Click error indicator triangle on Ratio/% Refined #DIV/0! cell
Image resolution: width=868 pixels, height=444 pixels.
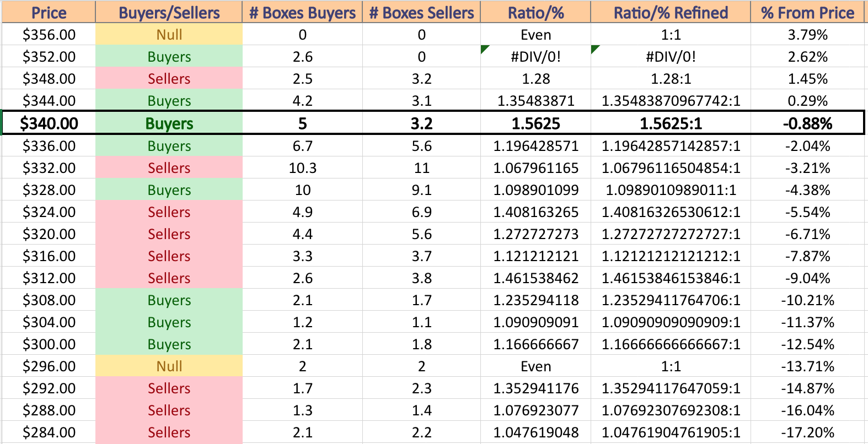(594, 48)
